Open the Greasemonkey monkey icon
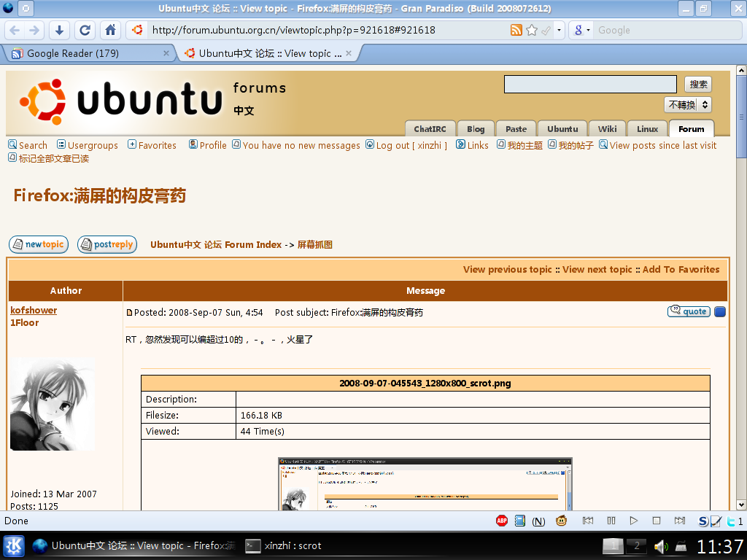747x560 pixels. [x=561, y=521]
